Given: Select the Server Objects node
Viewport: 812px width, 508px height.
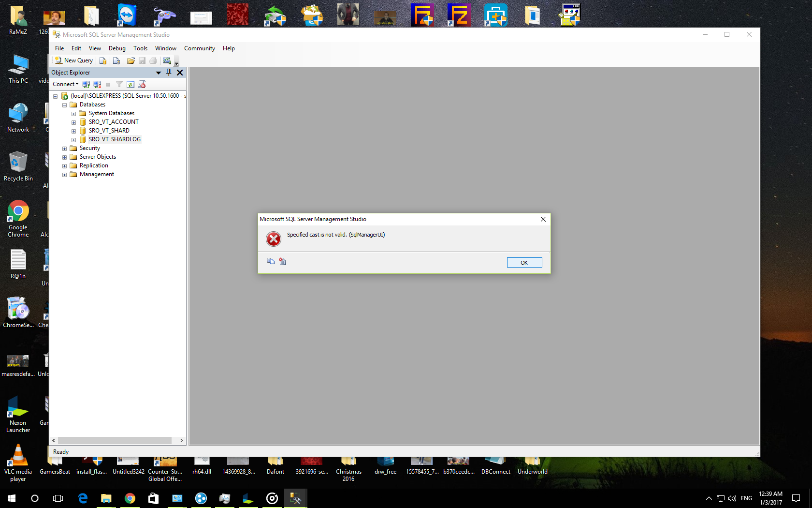Looking at the screenshot, I should 98,157.
